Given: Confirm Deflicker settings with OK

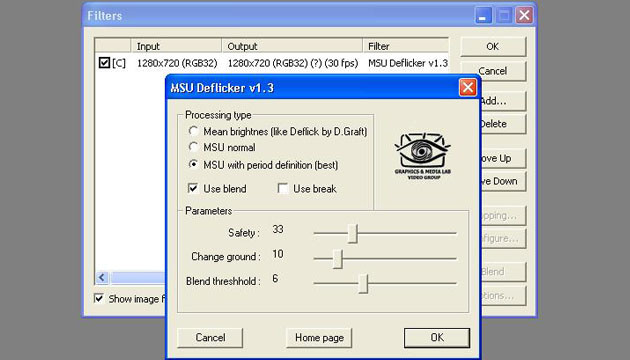Looking at the screenshot, I should click(x=437, y=338).
